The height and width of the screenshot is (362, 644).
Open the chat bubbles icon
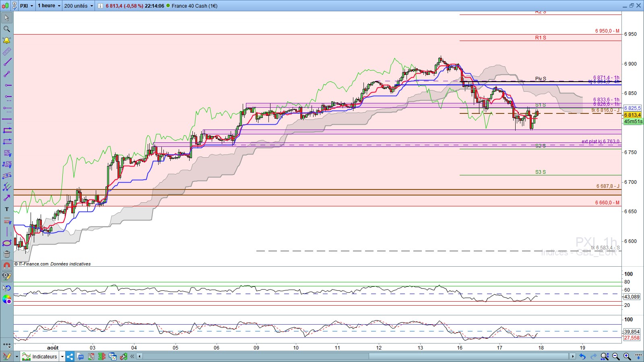click(x=80, y=356)
